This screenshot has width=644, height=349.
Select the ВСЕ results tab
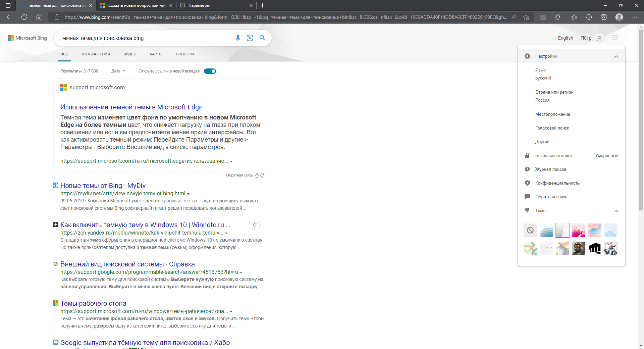click(64, 54)
